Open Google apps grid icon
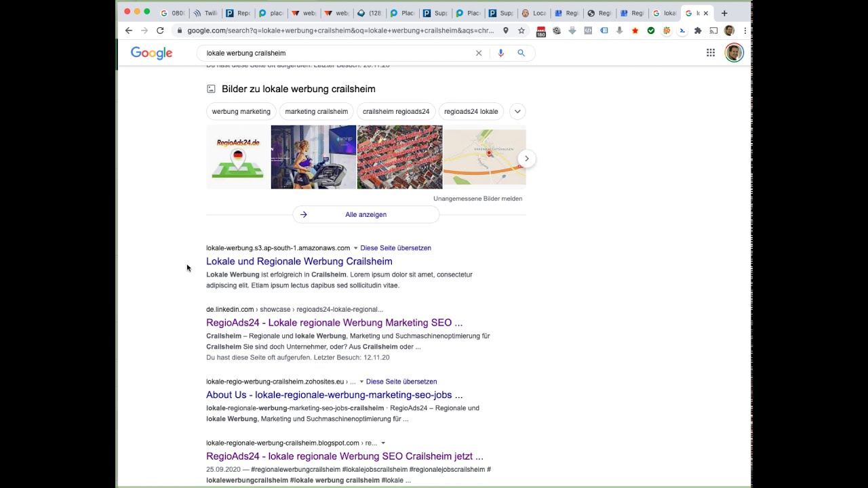The image size is (868, 488). pyautogui.click(x=711, y=53)
